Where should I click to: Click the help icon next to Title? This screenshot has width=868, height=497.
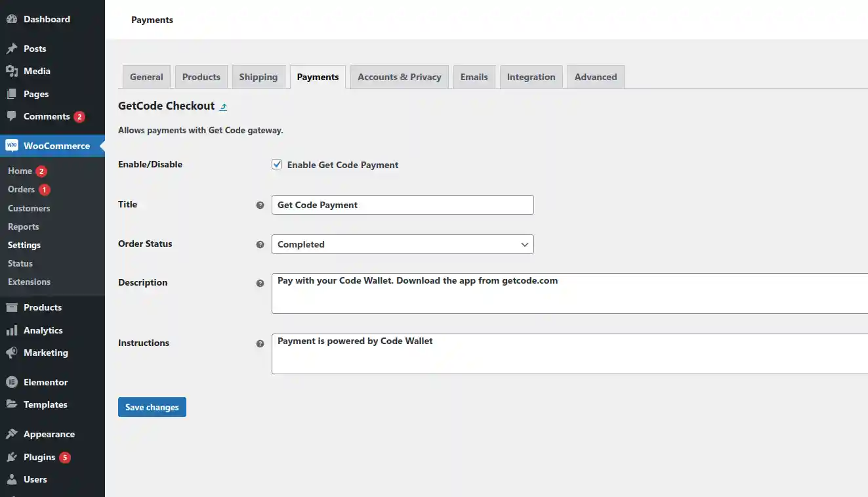pyautogui.click(x=260, y=205)
